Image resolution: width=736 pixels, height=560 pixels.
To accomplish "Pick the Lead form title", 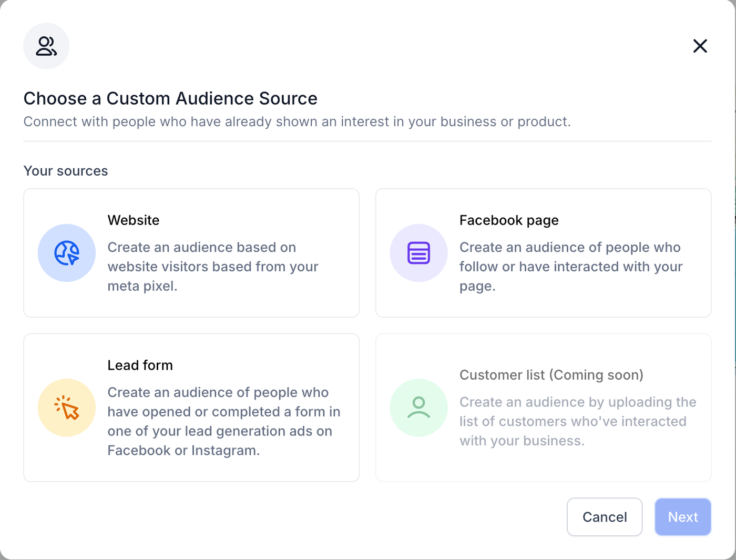I will [140, 365].
